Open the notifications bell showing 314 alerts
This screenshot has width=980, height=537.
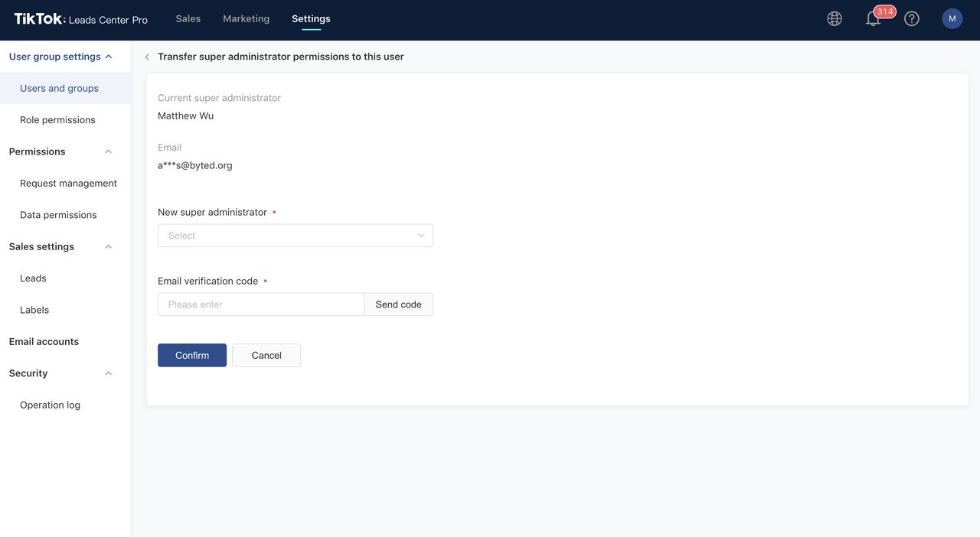tap(873, 18)
